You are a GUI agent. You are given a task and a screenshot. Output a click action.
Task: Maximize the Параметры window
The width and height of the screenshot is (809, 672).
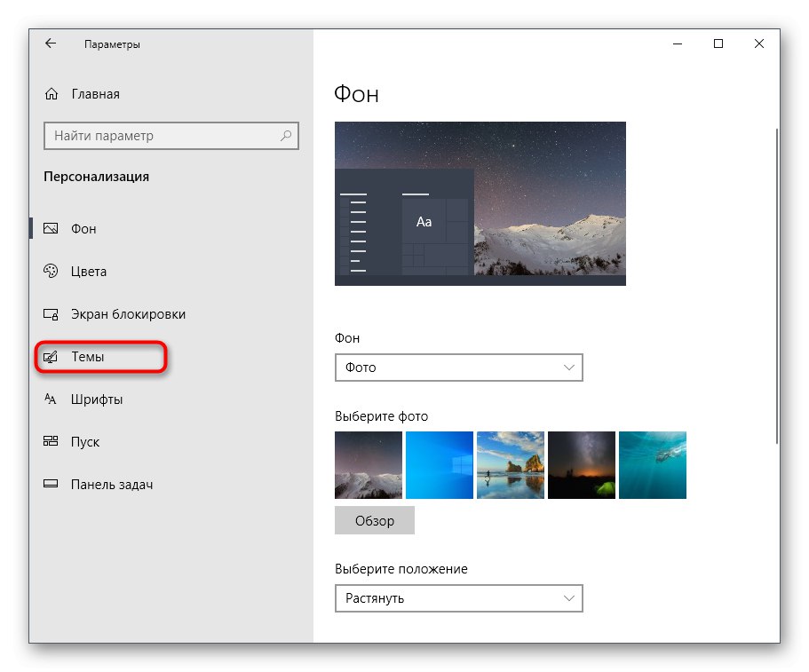coord(718,43)
